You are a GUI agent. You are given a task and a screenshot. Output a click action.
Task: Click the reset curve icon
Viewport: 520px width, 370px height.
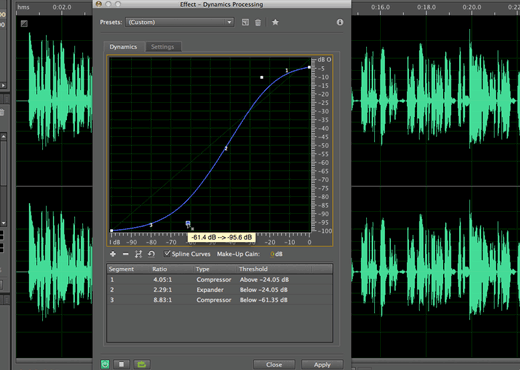coord(151,254)
